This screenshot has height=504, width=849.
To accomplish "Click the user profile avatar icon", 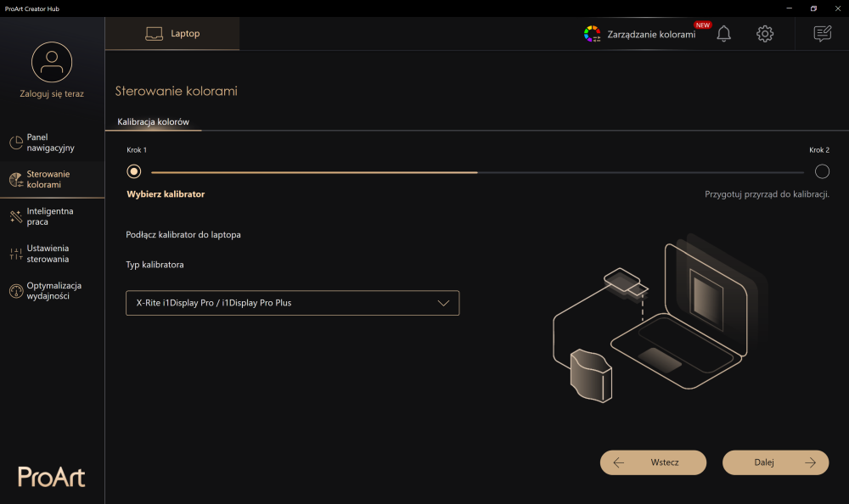I will pos(52,62).
